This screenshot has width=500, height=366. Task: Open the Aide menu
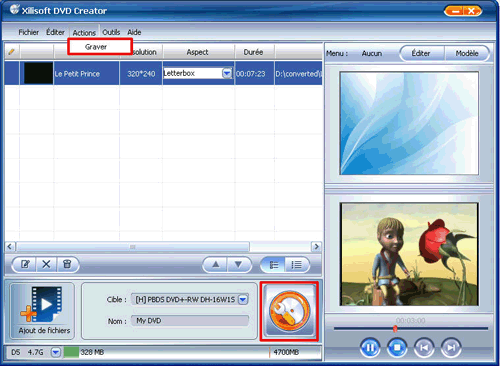point(134,32)
